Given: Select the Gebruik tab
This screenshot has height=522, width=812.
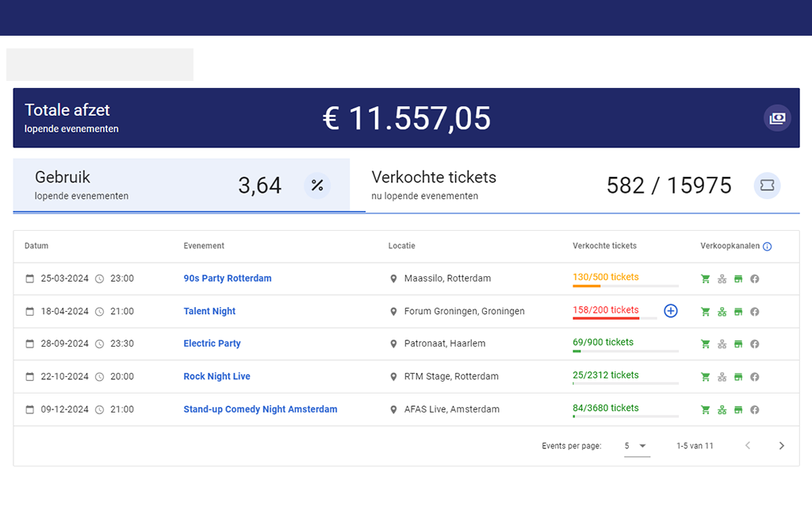Looking at the screenshot, I should [x=181, y=186].
